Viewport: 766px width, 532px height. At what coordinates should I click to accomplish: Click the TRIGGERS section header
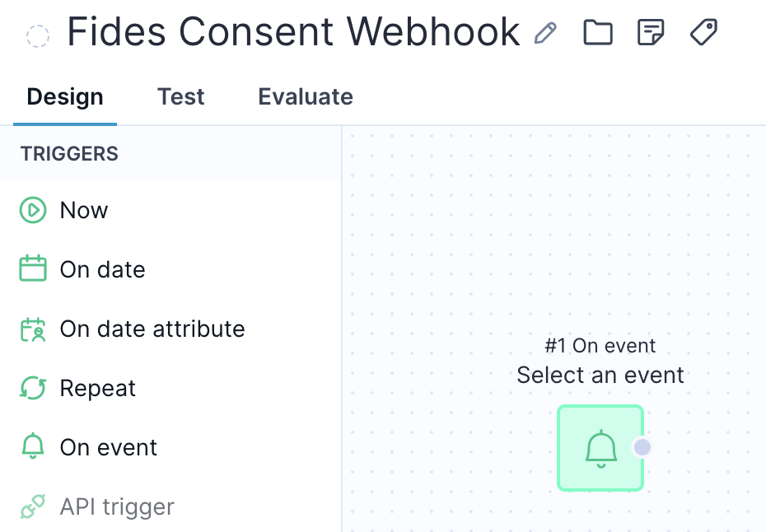coord(70,154)
